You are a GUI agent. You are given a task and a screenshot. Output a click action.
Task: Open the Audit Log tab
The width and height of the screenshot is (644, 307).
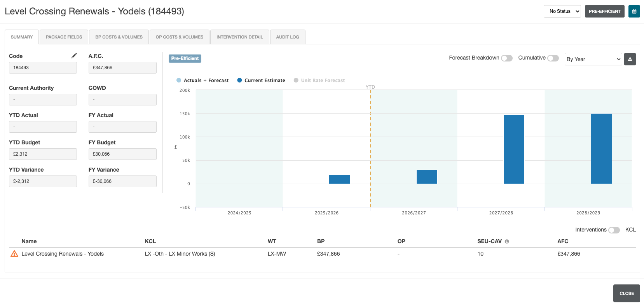288,37
